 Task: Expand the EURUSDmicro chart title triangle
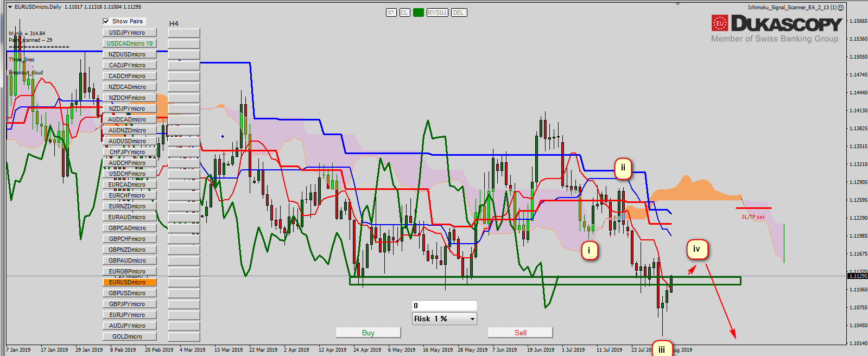pyautogui.click(x=10, y=7)
